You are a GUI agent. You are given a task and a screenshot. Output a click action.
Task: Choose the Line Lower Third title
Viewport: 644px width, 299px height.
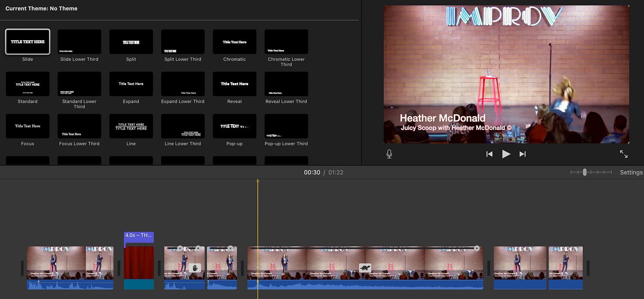coord(183,126)
